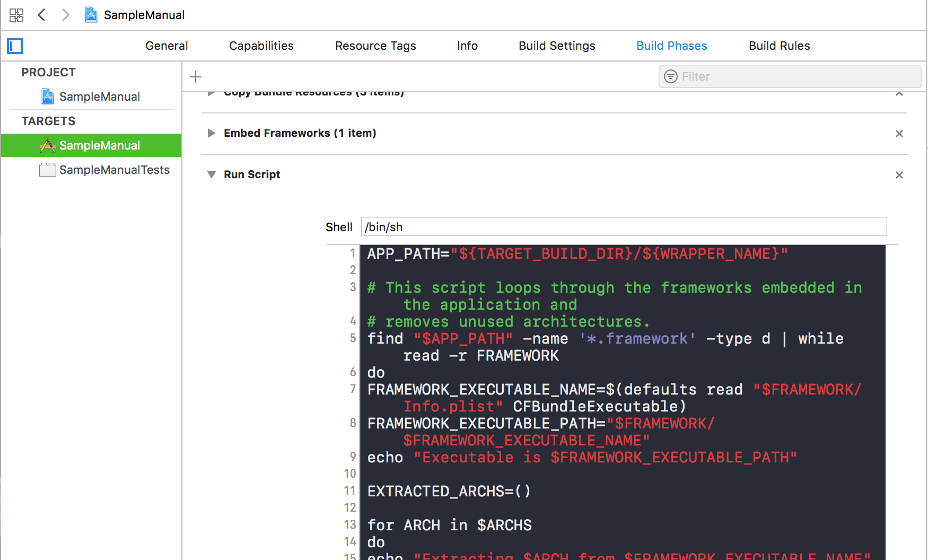The width and height of the screenshot is (928, 560).
Task: Switch to the Build Rules tab
Action: click(x=779, y=46)
